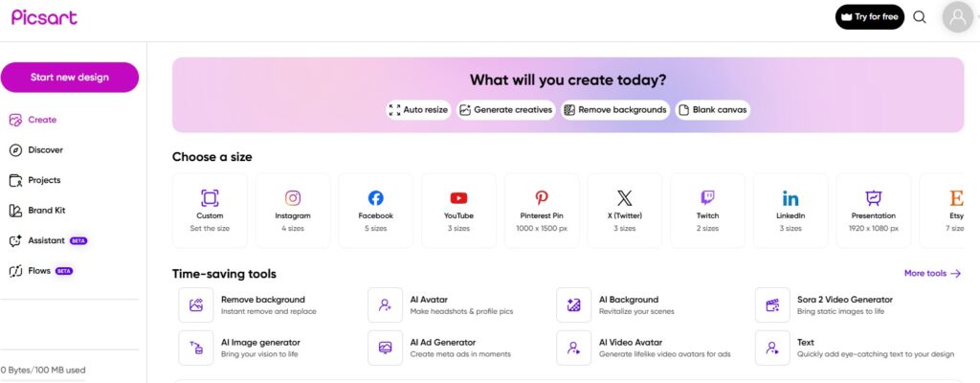Click the Start new design button

coord(70,78)
